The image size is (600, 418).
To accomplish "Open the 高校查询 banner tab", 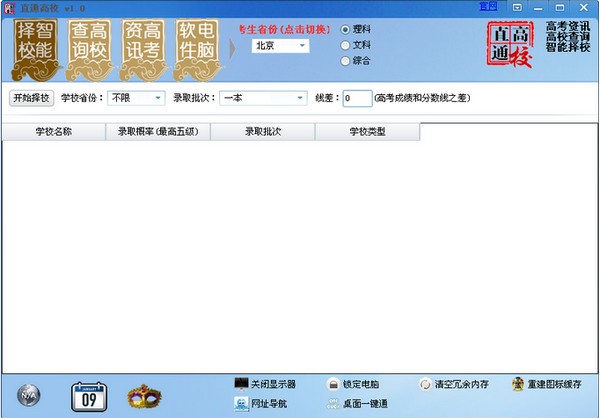I will coord(89,50).
